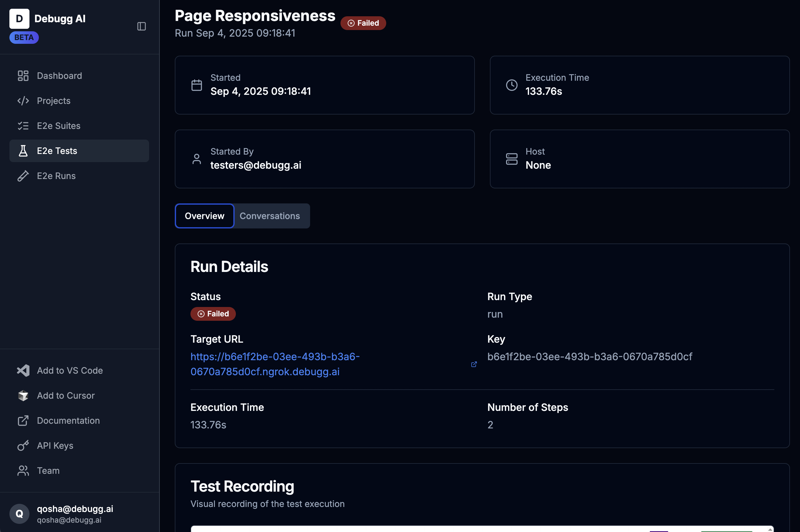Click the Projects code brackets icon

click(23, 101)
